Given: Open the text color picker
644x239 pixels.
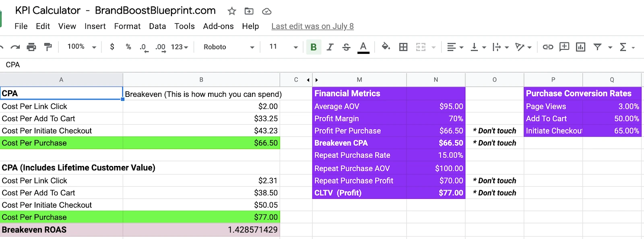Looking at the screenshot, I should (x=363, y=47).
